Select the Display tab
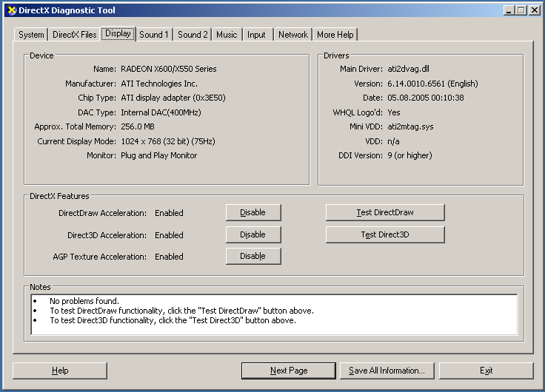The image size is (545, 392). [x=118, y=33]
